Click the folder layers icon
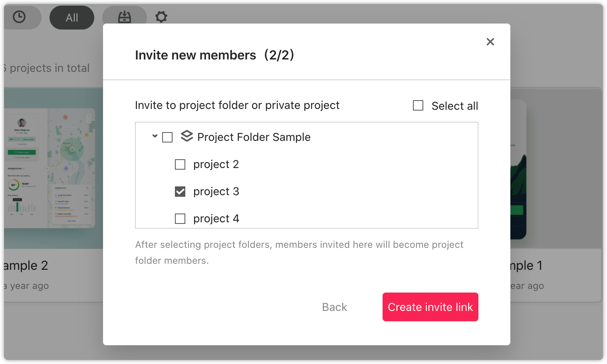The image size is (607, 364). (x=187, y=136)
